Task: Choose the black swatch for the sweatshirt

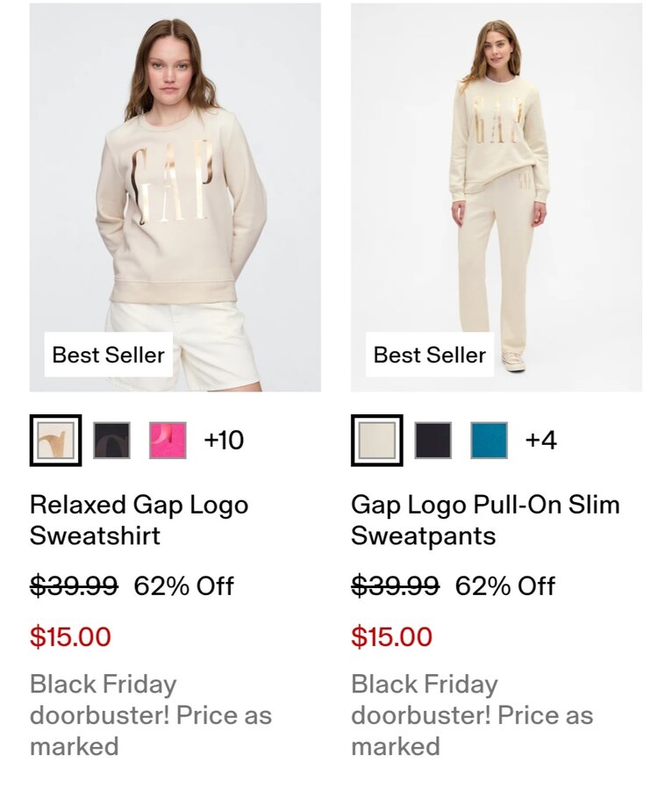Action: click(x=111, y=440)
